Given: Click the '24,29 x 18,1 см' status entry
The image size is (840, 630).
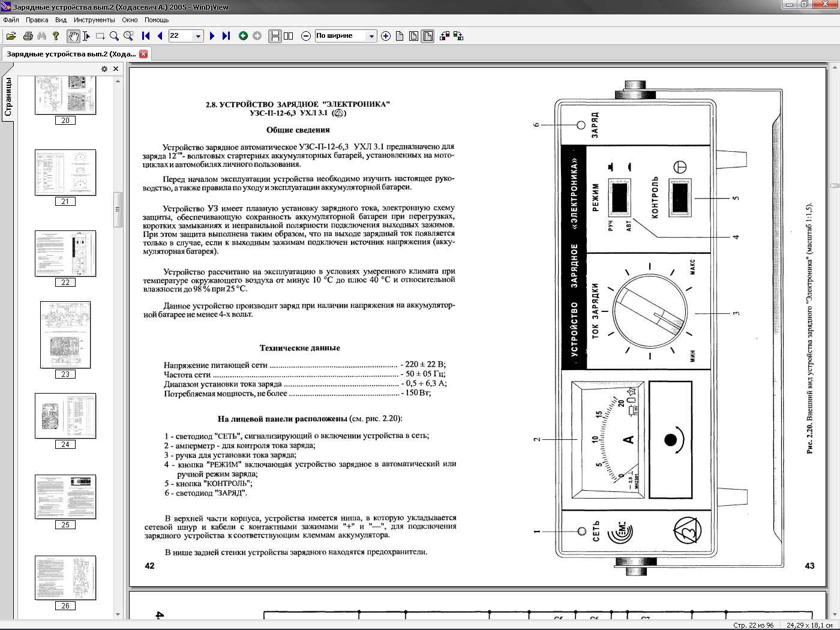Looking at the screenshot, I should 810,625.
